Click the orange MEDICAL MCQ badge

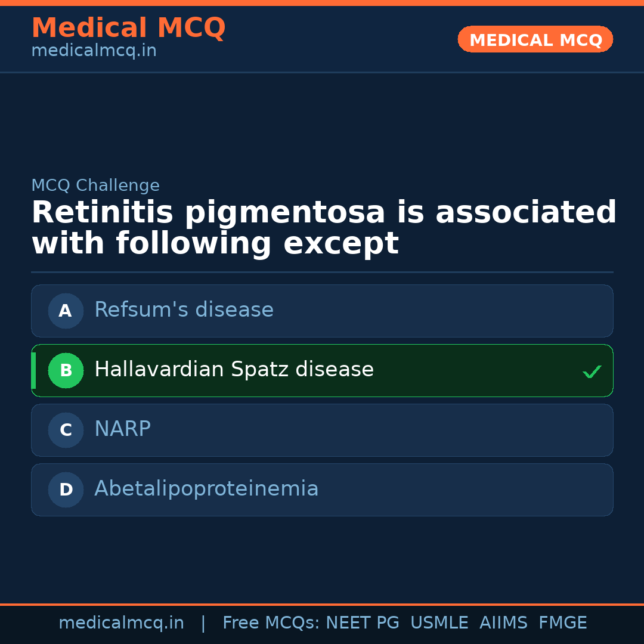535,40
